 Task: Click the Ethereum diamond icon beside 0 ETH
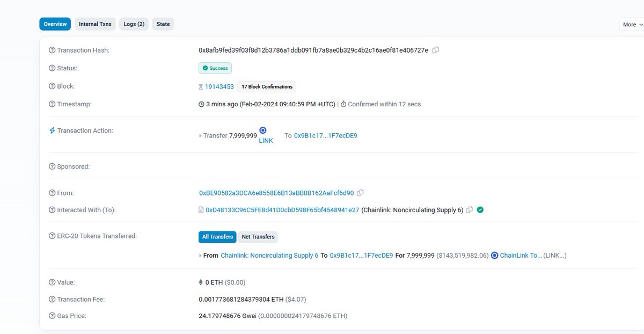201,282
